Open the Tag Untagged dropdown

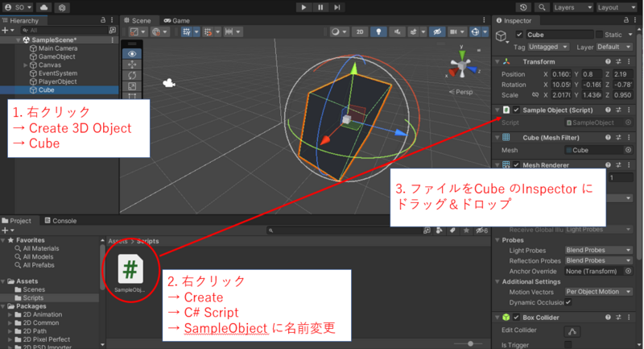[548, 47]
